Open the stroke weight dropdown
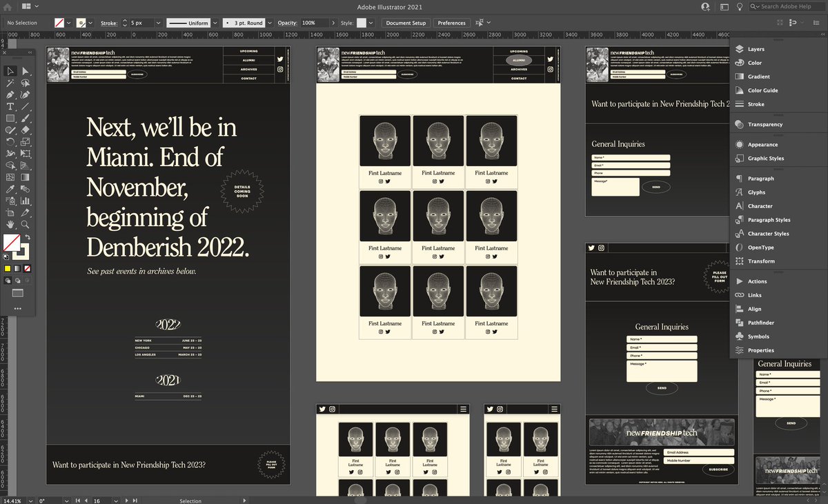The height and width of the screenshot is (504, 828). 158,23
